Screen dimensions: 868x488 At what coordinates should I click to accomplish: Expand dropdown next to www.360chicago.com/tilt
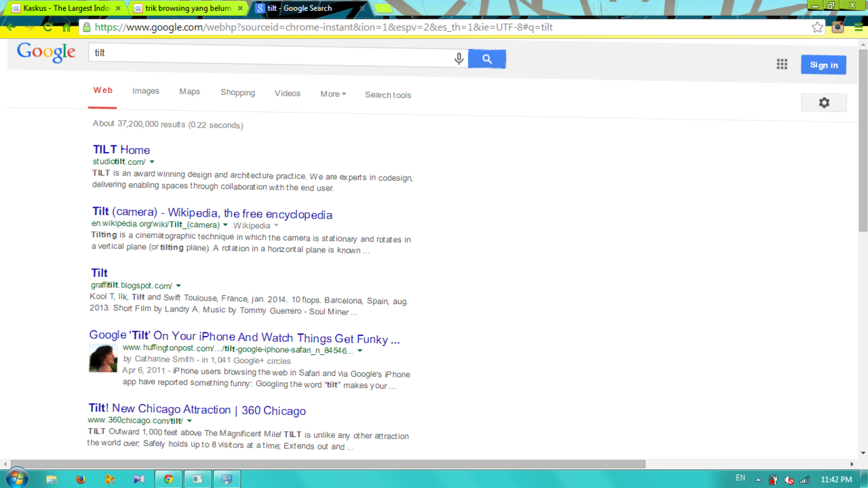pyautogui.click(x=189, y=421)
